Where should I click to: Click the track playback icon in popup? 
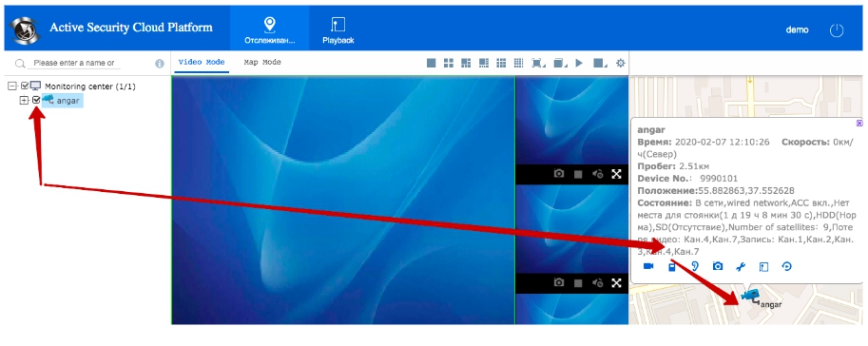pyautogui.click(x=786, y=266)
